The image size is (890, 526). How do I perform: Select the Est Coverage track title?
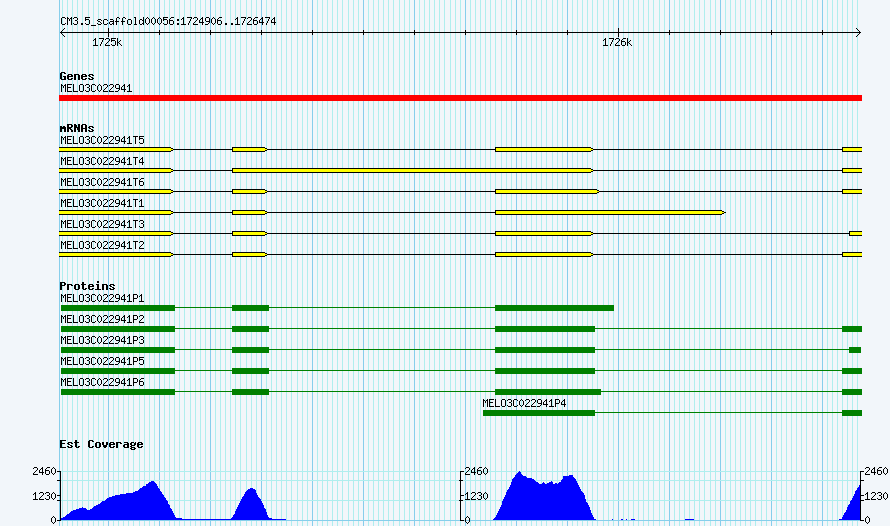(101, 444)
